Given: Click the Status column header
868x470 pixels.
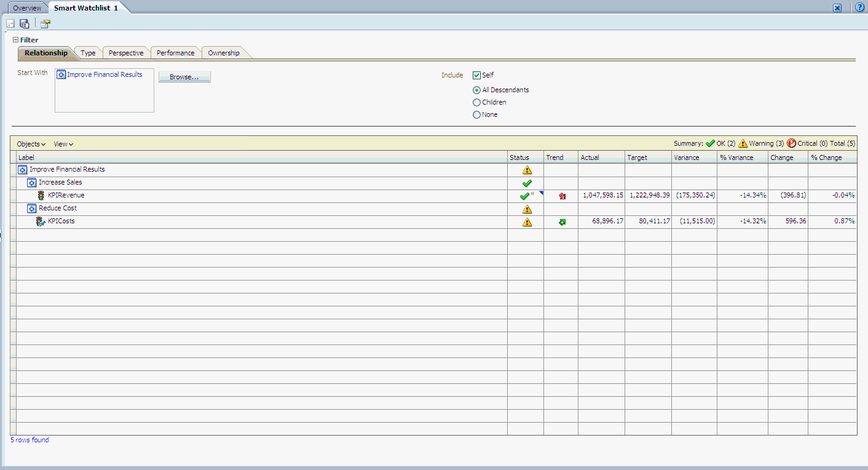Looking at the screenshot, I should coord(526,157).
